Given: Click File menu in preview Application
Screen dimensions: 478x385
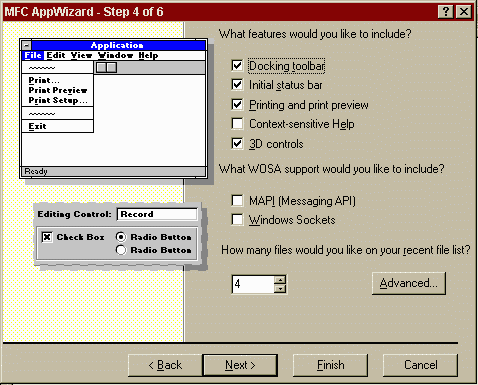Looking at the screenshot, I should click(33, 55).
